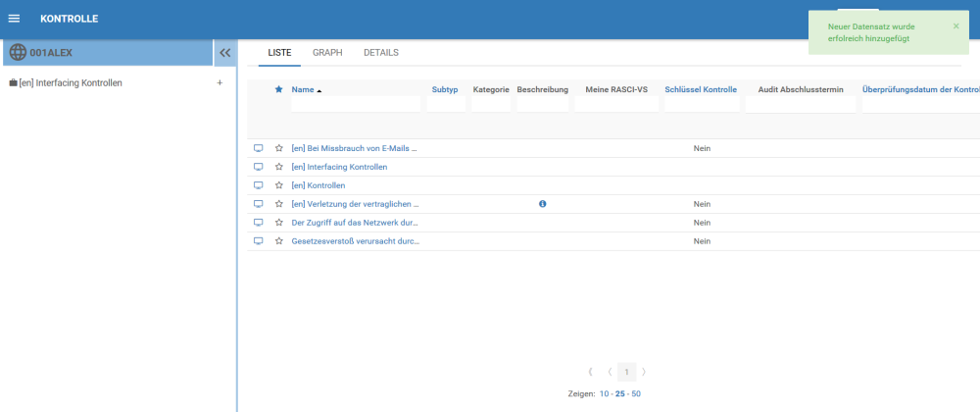Go to first page with double left arrow

tap(591, 372)
